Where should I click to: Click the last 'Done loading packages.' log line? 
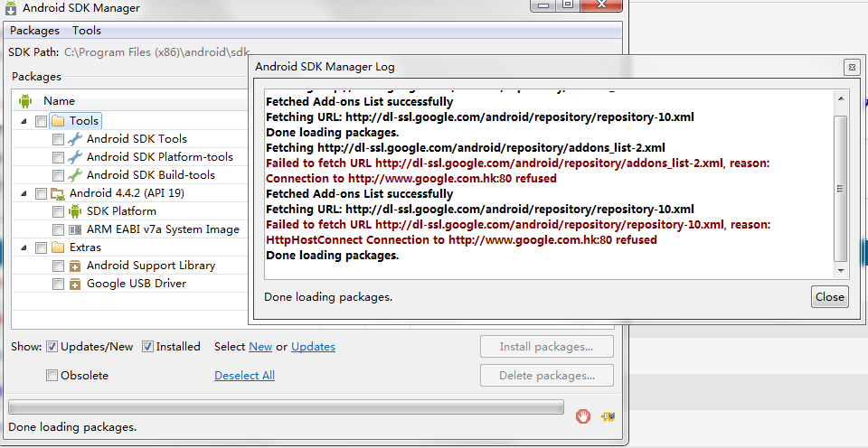[x=332, y=256]
